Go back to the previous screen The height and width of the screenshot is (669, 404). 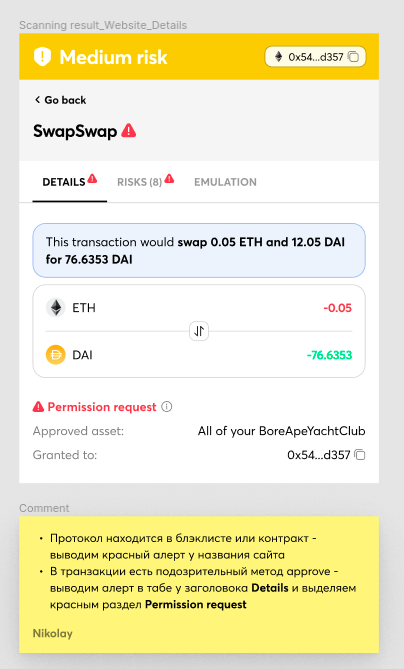coord(60,100)
